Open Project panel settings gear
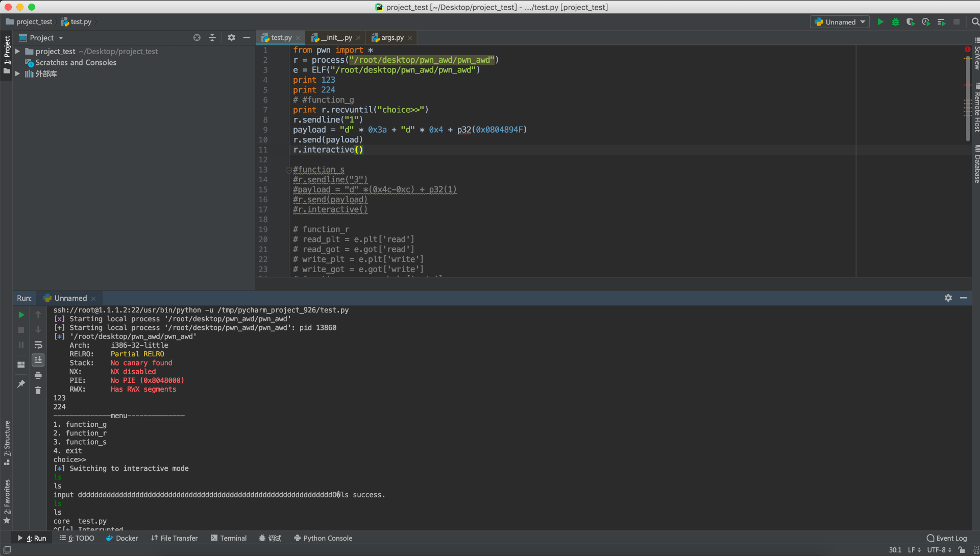Image resolution: width=980 pixels, height=556 pixels. click(231, 38)
